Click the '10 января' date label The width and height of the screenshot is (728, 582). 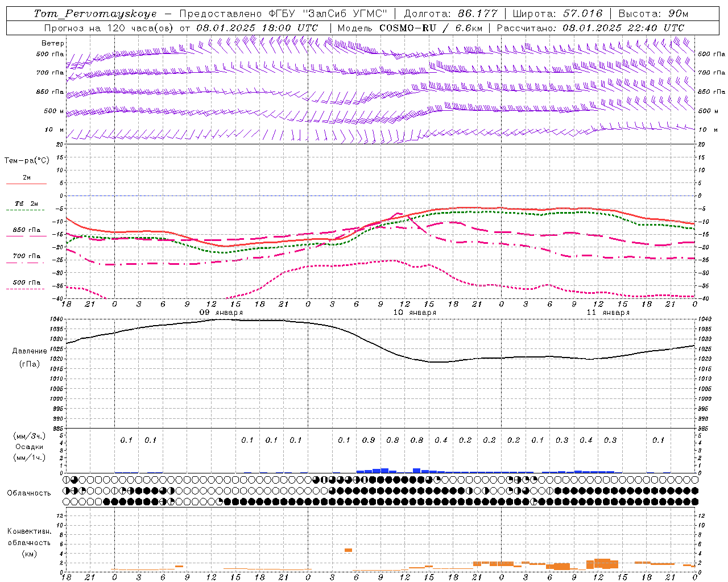point(415,313)
